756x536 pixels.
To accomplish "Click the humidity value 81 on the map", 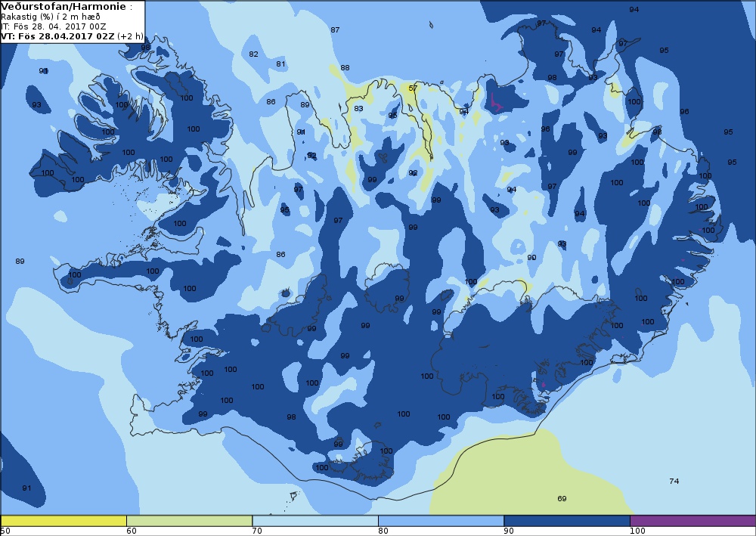I will click(280, 64).
